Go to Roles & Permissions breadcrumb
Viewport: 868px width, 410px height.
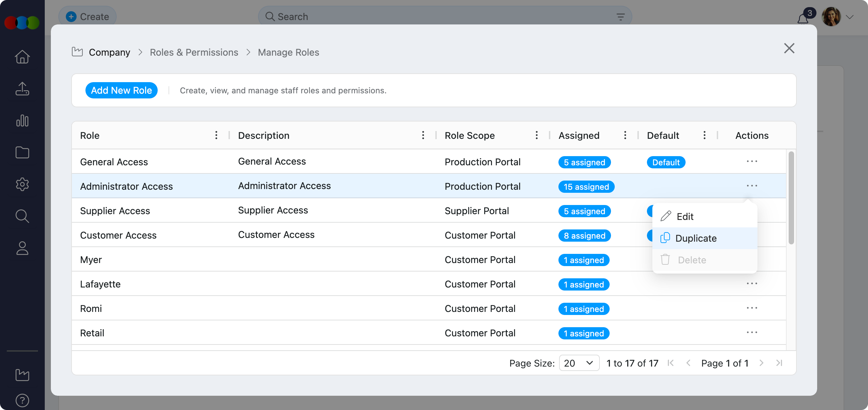point(194,52)
